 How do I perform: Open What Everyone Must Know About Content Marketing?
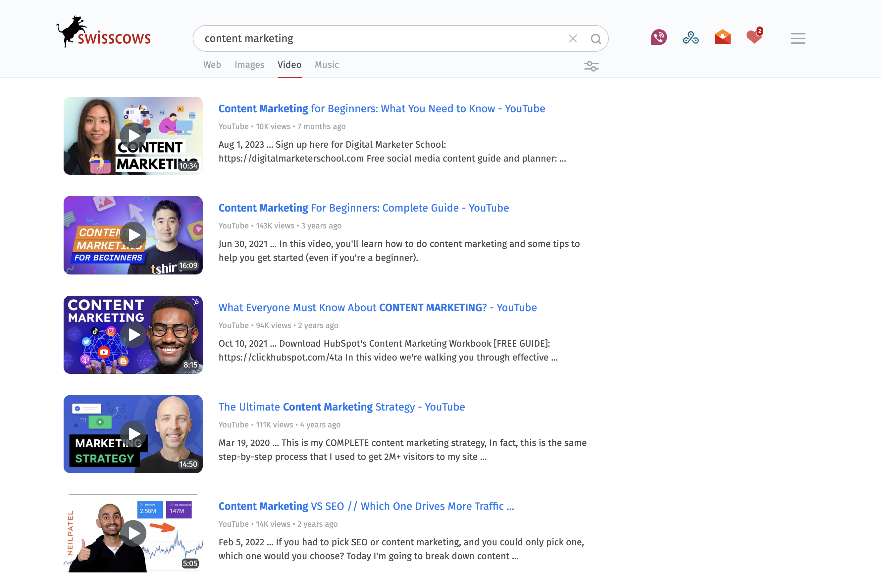tap(377, 308)
